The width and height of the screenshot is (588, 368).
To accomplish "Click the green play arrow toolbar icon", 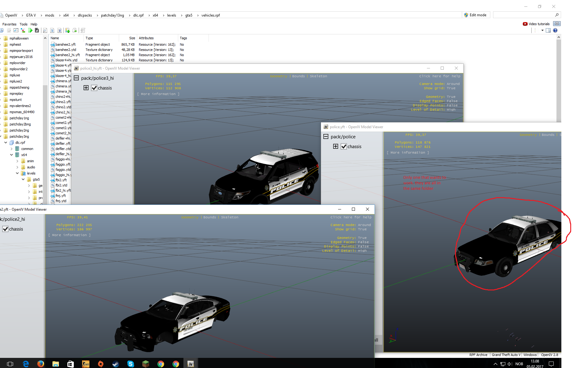I will 30,30.
